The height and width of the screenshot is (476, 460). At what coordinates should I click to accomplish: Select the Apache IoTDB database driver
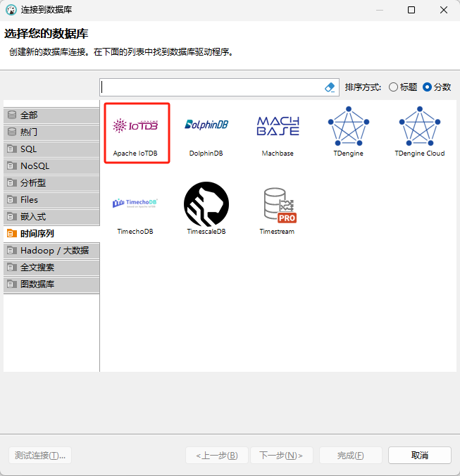(136, 127)
